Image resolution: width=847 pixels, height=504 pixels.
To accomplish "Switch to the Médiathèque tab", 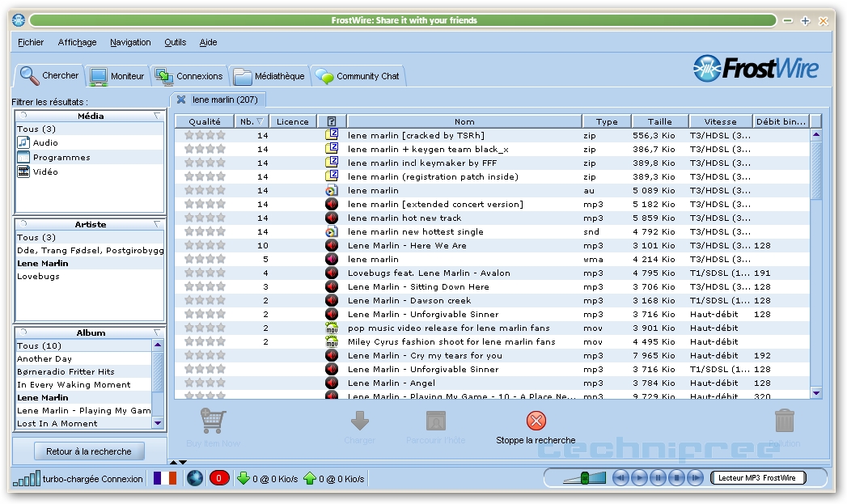I will (x=269, y=76).
